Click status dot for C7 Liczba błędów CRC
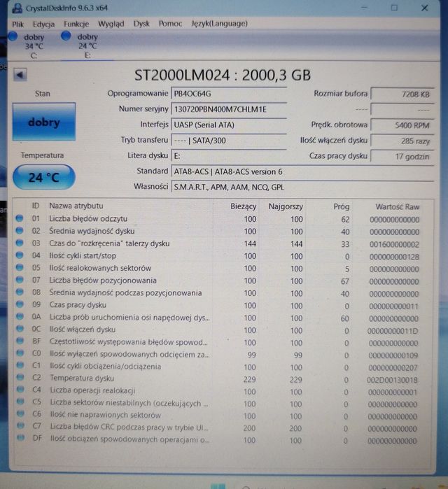Screen dimensions: 448x489 coord(21,425)
